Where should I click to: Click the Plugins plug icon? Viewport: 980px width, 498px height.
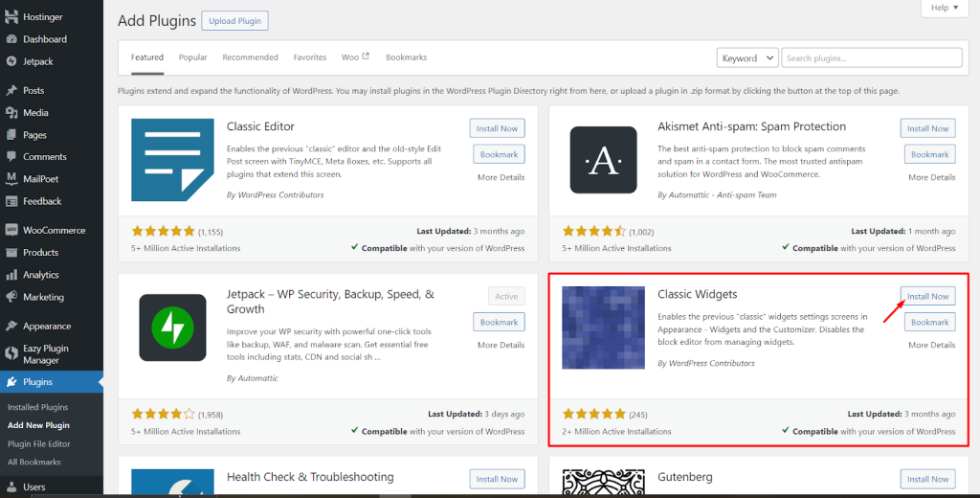click(11, 381)
